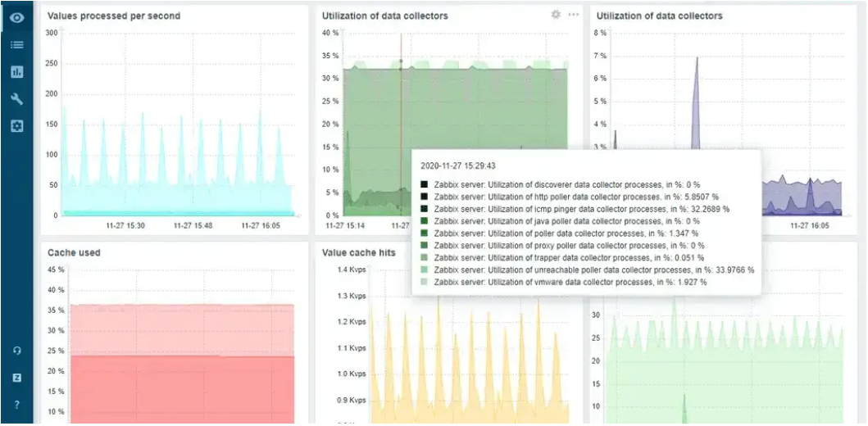Click the vmware data collector legend swatch
This screenshot has width=868, height=426.
tap(424, 282)
